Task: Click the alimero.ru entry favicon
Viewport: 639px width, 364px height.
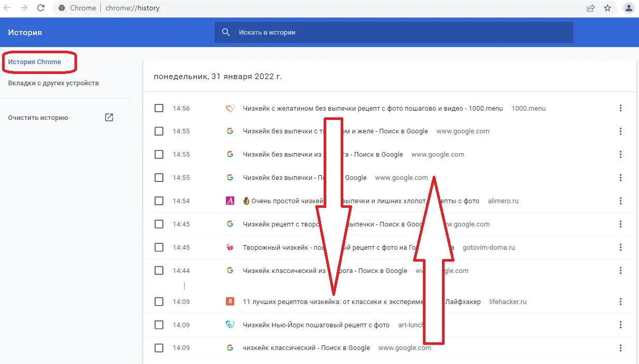Action: click(x=230, y=201)
